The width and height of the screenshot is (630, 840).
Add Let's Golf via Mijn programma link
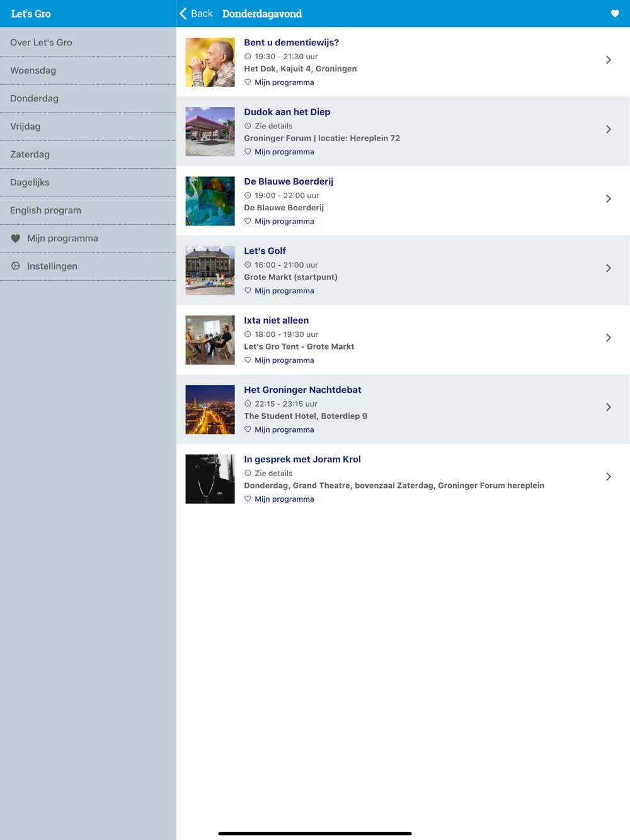[x=284, y=291]
